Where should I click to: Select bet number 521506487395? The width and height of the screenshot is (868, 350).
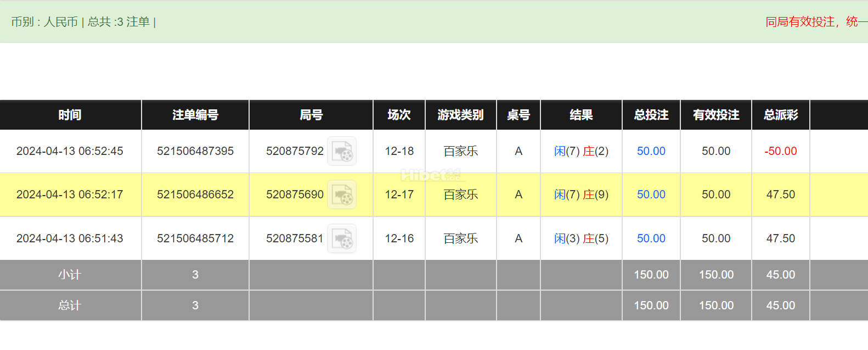(195, 151)
